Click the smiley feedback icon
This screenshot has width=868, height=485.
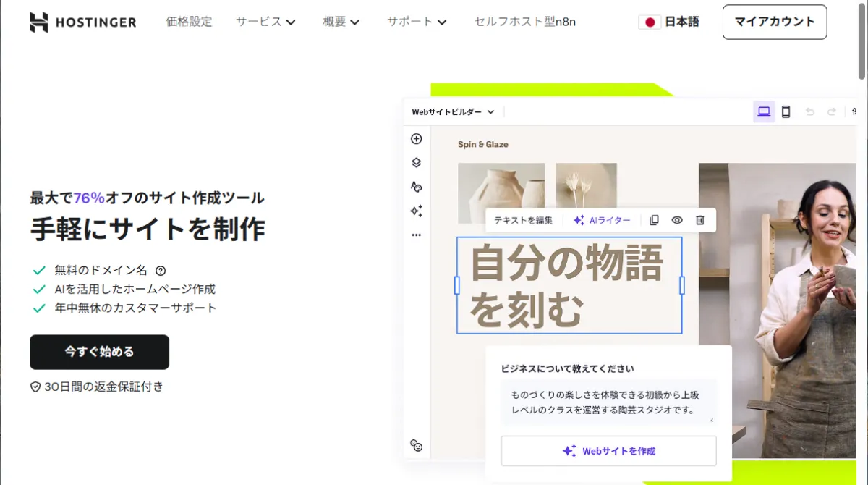(416, 445)
